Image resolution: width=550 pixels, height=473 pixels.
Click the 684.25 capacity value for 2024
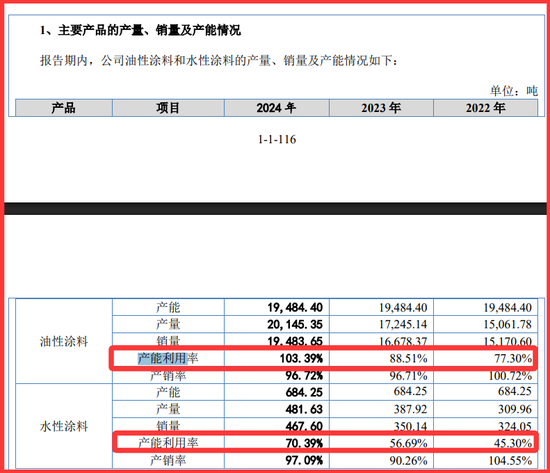coord(304,392)
